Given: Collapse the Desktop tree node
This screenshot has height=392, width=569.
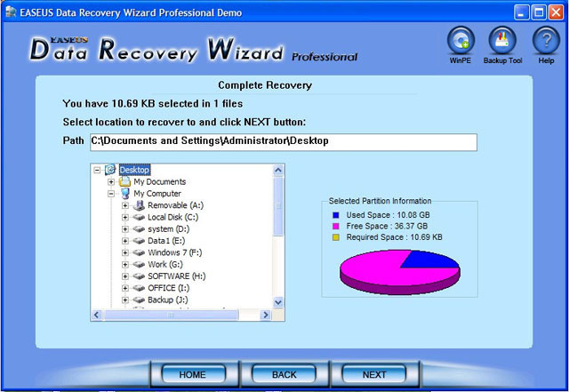Looking at the screenshot, I should click(x=97, y=170).
